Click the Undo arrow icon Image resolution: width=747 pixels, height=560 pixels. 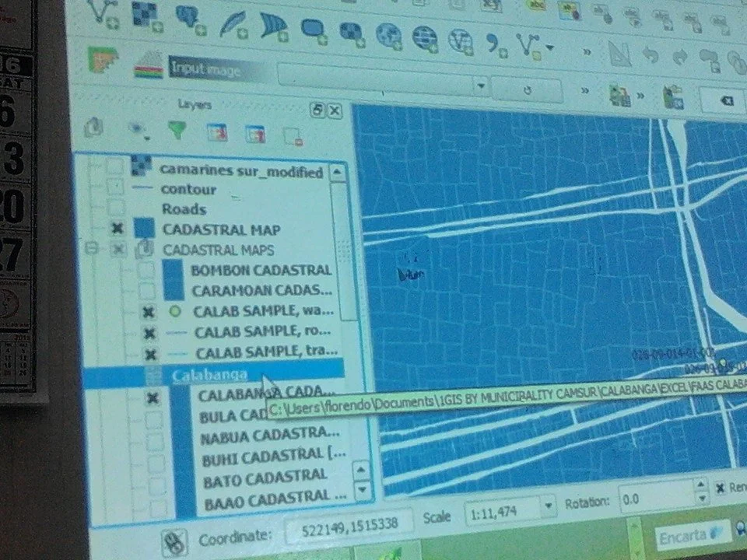(x=651, y=56)
